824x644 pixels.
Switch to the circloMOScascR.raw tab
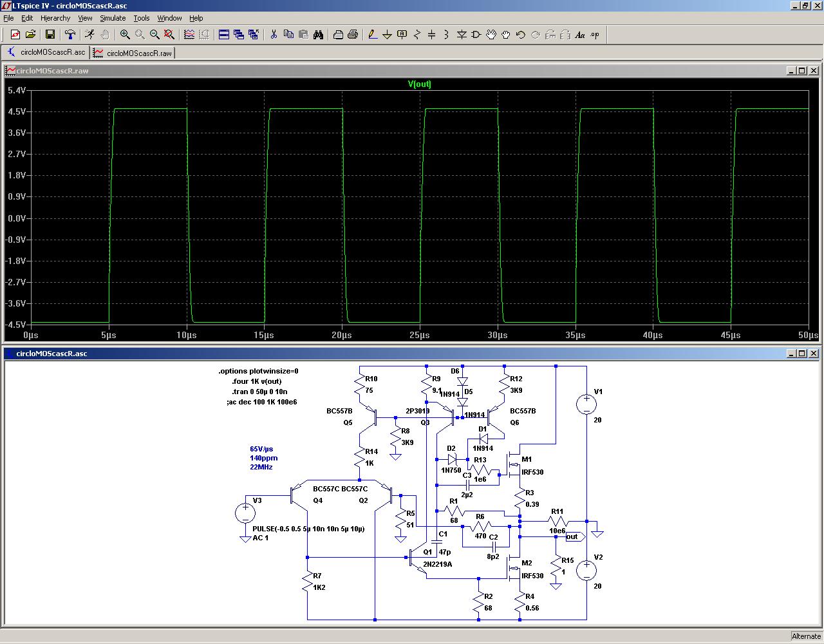click(133, 53)
